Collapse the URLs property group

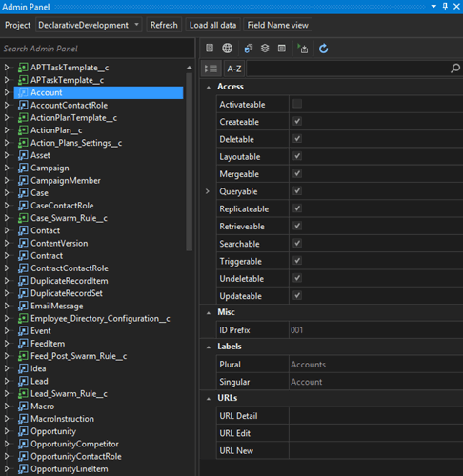pyautogui.click(x=209, y=399)
